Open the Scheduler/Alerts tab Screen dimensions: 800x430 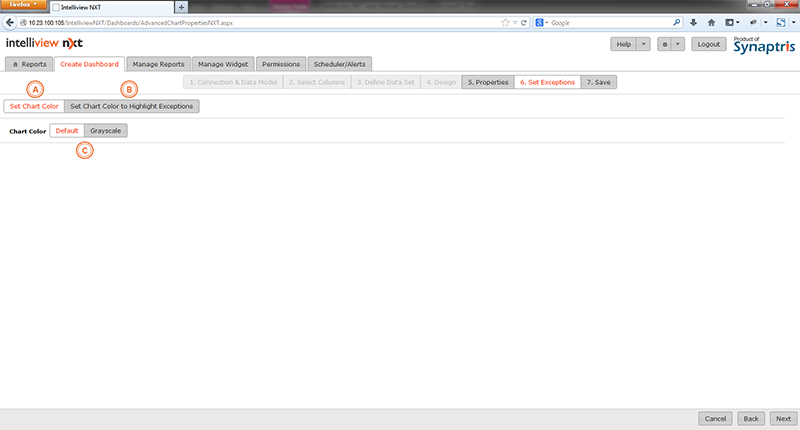click(340, 64)
